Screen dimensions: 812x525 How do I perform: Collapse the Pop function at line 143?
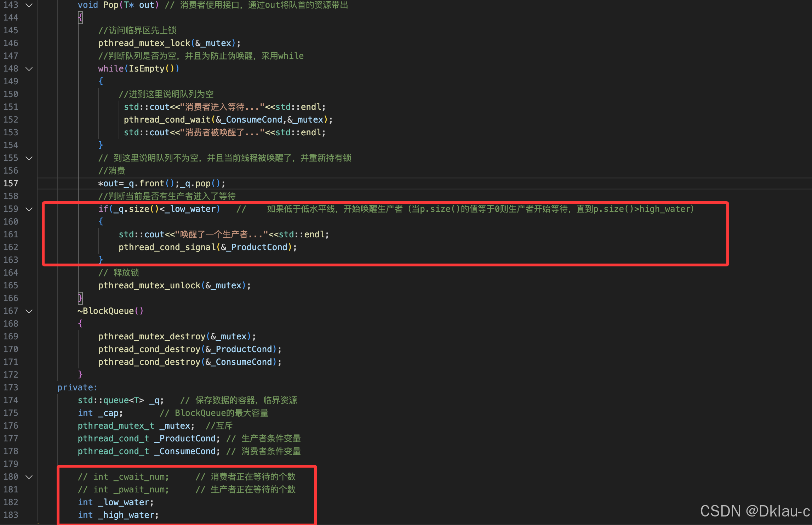29,5
